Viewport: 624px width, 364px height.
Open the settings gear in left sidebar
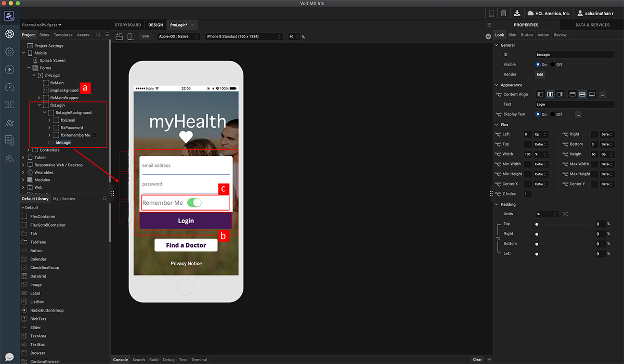coord(9,51)
